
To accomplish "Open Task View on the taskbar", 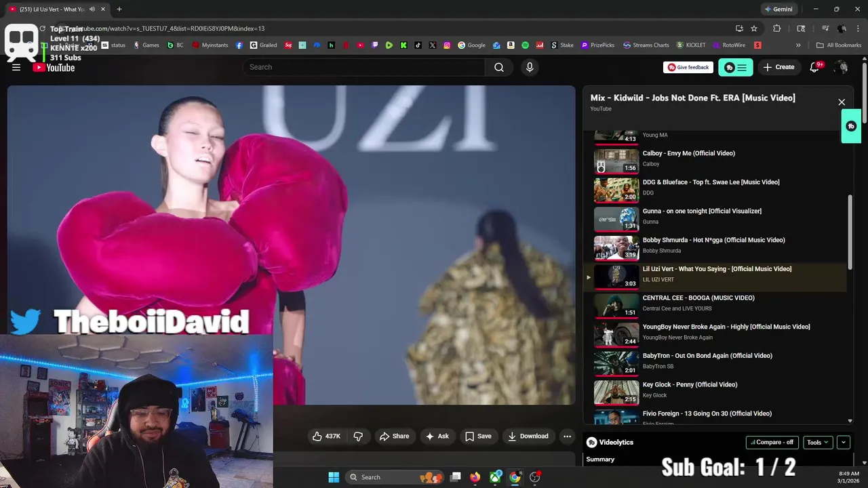I will pos(456,477).
